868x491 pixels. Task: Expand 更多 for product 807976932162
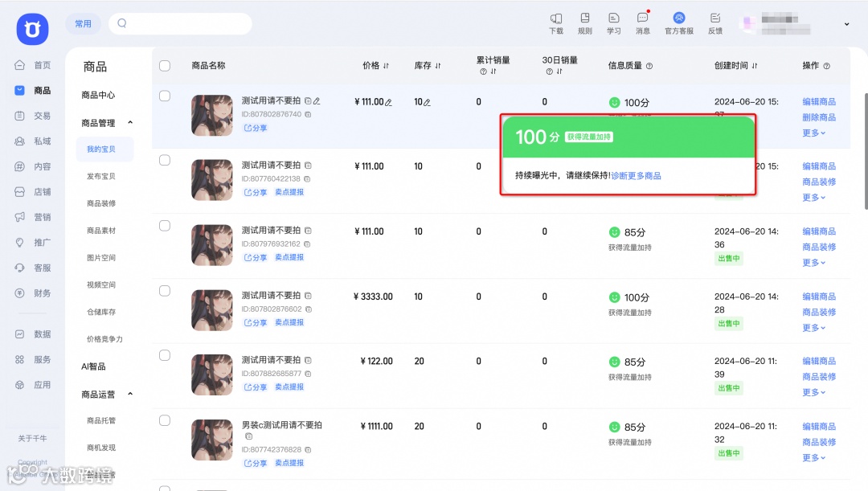tap(813, 263)
